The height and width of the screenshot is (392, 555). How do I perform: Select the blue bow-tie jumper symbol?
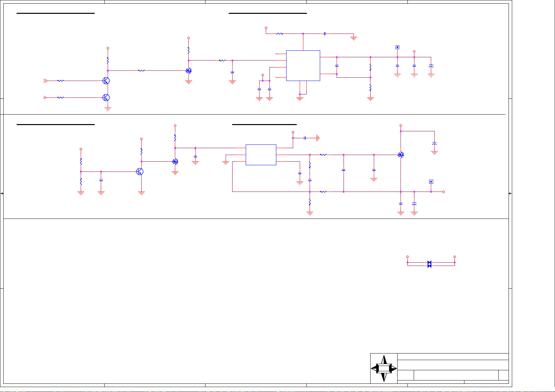point(430,264)
